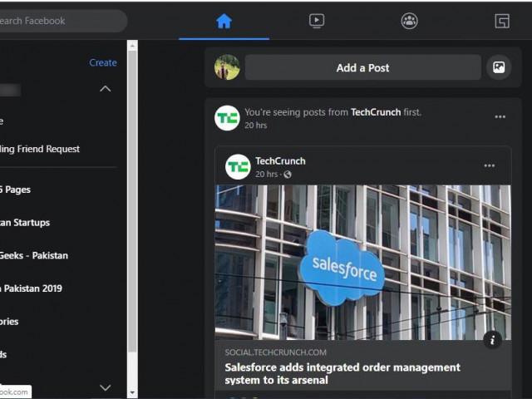Open the Startups group sidebar item

coord(25,223)
